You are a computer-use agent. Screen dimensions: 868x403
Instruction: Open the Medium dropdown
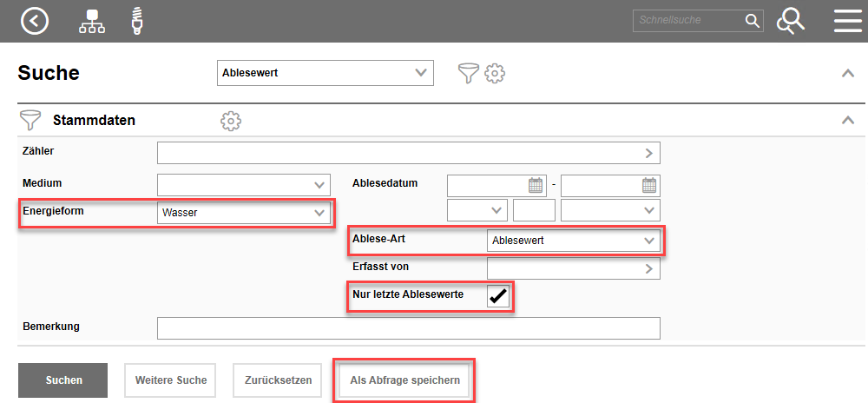pos(244,185)
